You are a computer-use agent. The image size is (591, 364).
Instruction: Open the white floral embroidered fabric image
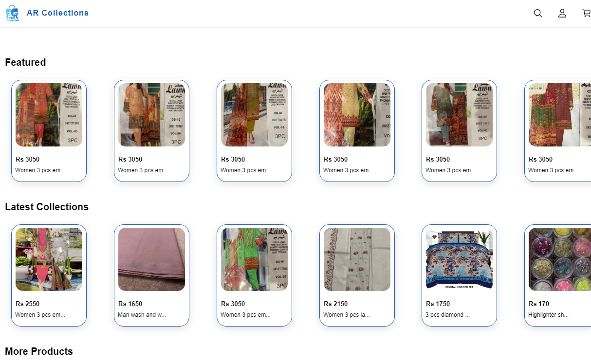[x=357, y=259]
